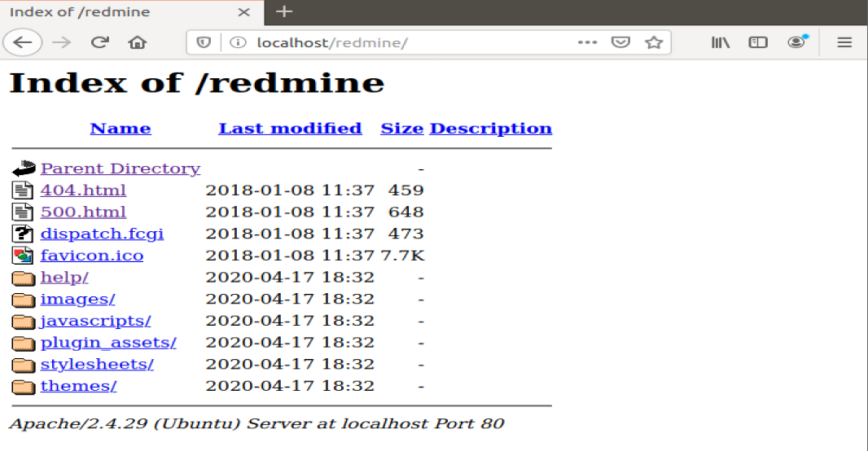
Task: Click the folder icon beside javascripts/
Action: [24, 322]
